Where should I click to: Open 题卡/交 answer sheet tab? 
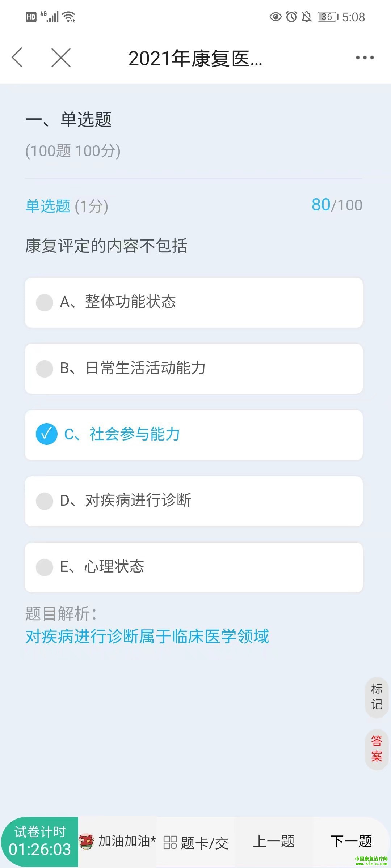[x=205, y=843]
